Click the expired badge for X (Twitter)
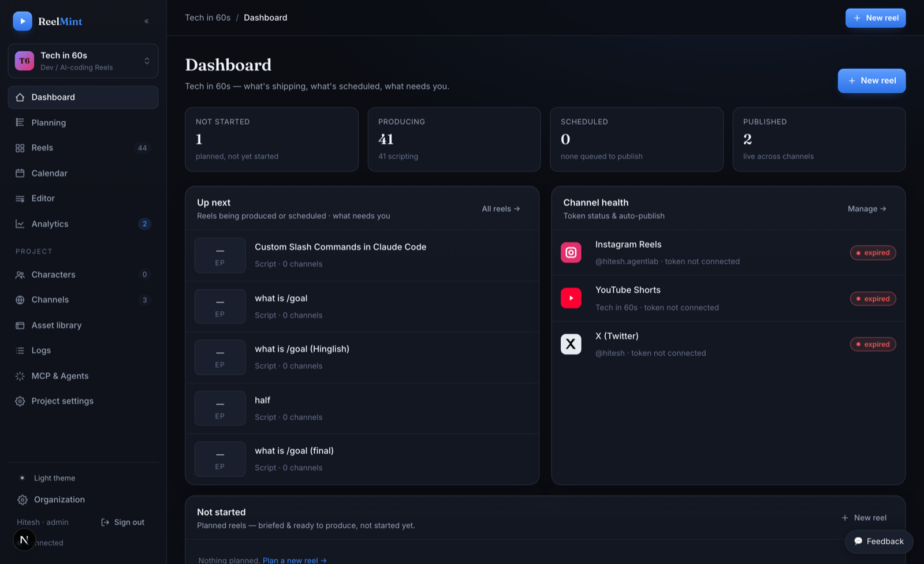This screenshot has height=564, width=924. click(873, 344)
